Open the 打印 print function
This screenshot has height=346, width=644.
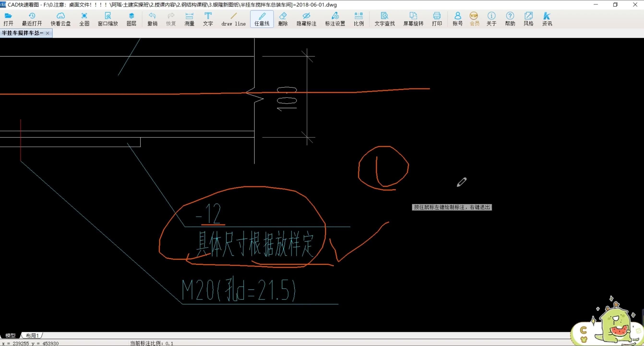(x=437, y=19)
